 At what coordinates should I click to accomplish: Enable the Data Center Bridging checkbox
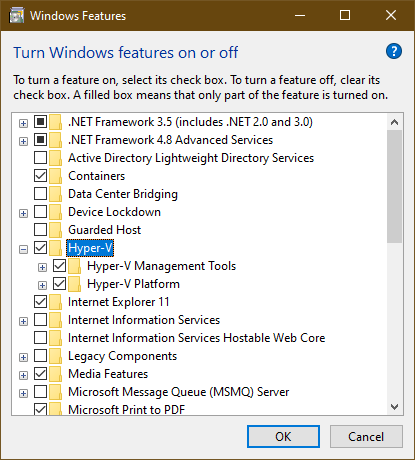point(40,194)
